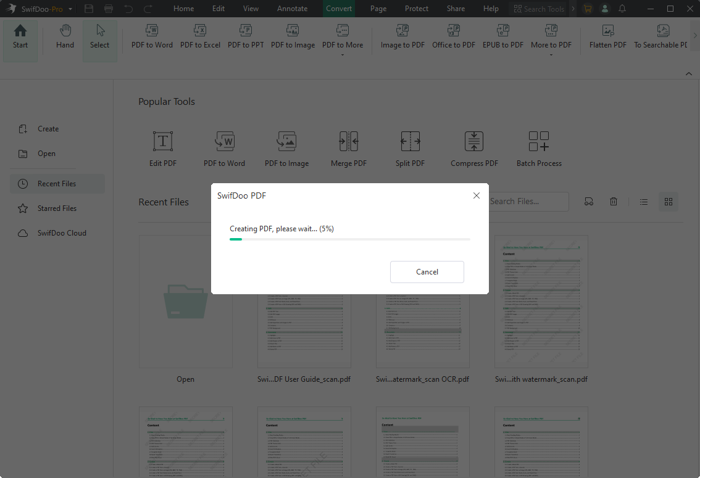Launch the Split PDF tool
The image size is (701, 479).
coord(410,148)
